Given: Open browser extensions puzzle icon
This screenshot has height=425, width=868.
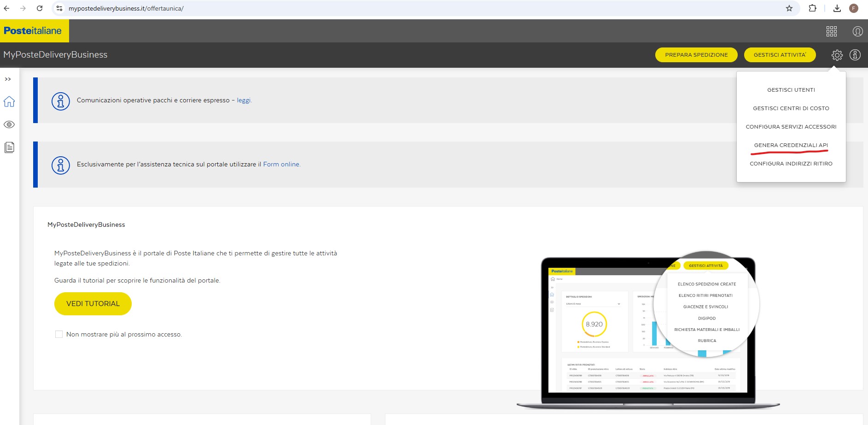Looking at the screenshot, I should click(813, 8).
